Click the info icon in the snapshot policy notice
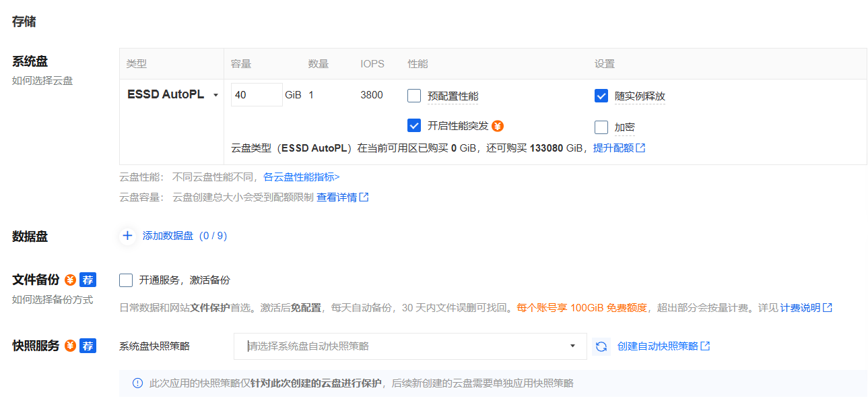Image resolution: width=868 pixels, height=407 pixels. tap(137, 383)
